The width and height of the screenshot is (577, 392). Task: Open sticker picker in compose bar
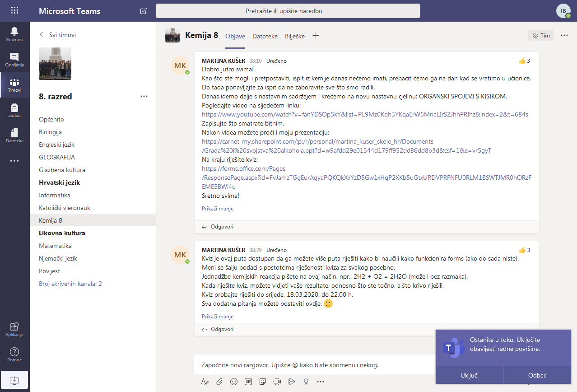point(263,382)
